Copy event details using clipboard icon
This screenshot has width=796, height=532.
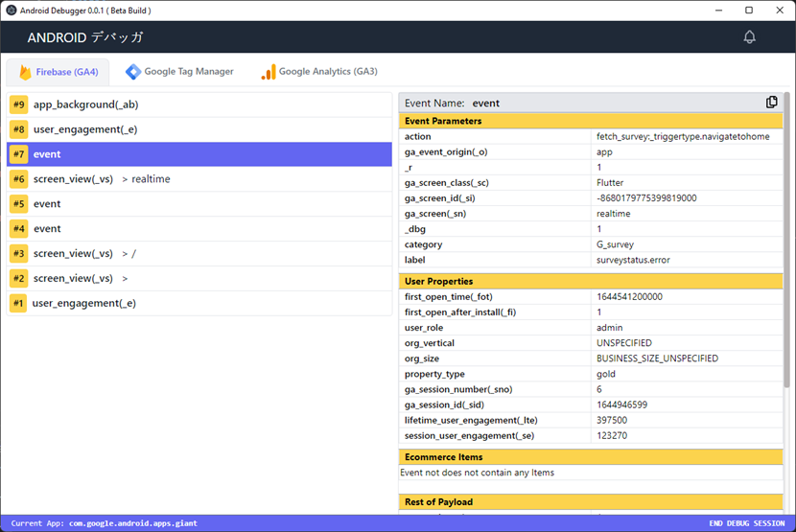point(772,103)
